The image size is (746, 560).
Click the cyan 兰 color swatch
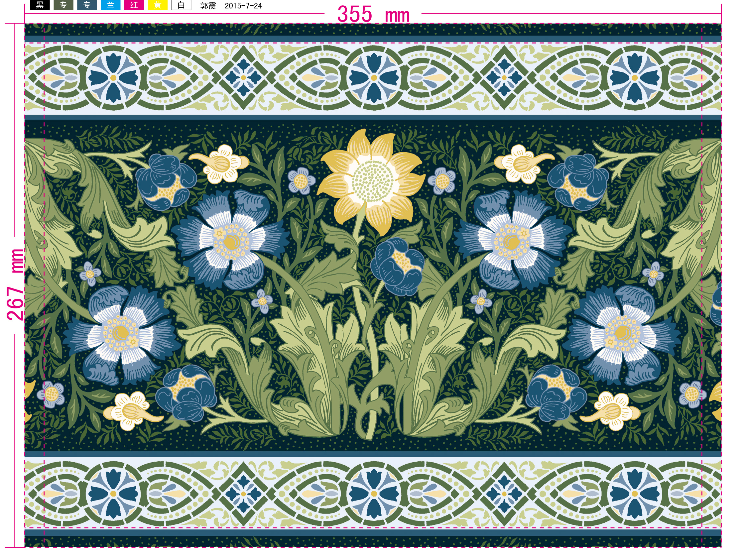tap(111, 5)
